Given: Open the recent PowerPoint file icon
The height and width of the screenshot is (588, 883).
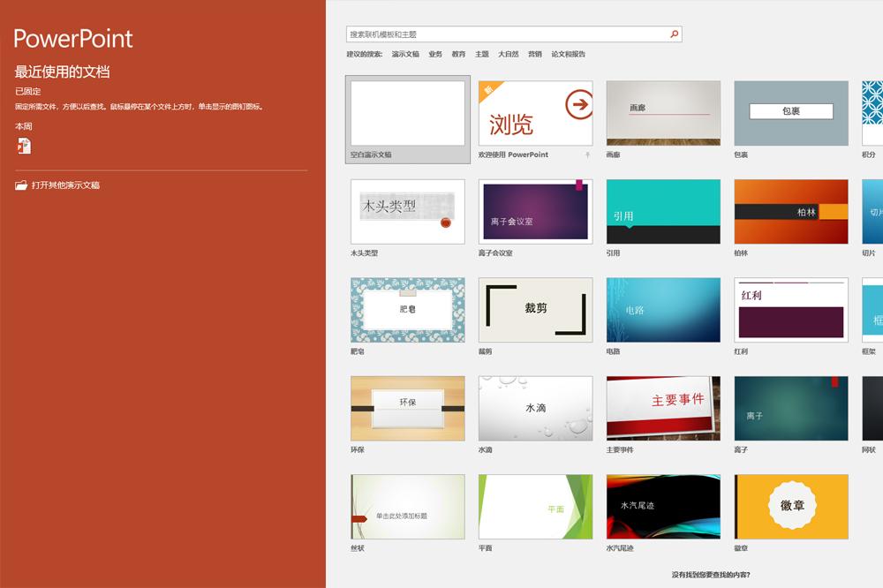Looking at the screenshot, I should click(24, 146).
